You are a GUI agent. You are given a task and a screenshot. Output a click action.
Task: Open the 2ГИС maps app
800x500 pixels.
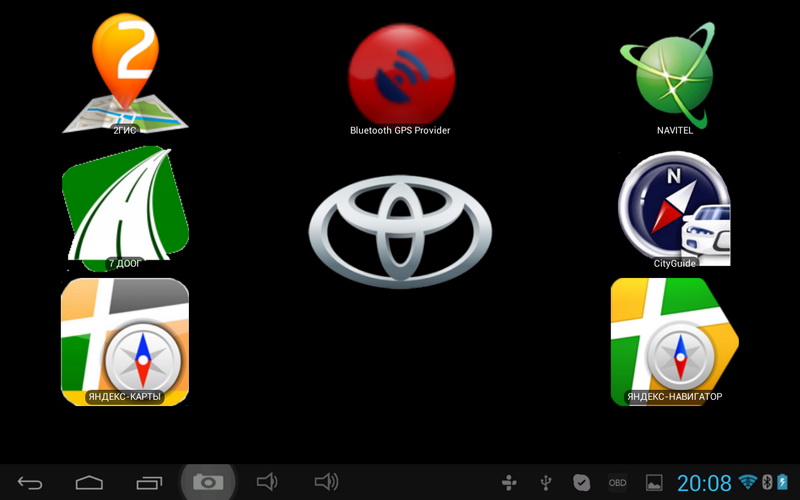pyautogui.click(x=125, y=75)
